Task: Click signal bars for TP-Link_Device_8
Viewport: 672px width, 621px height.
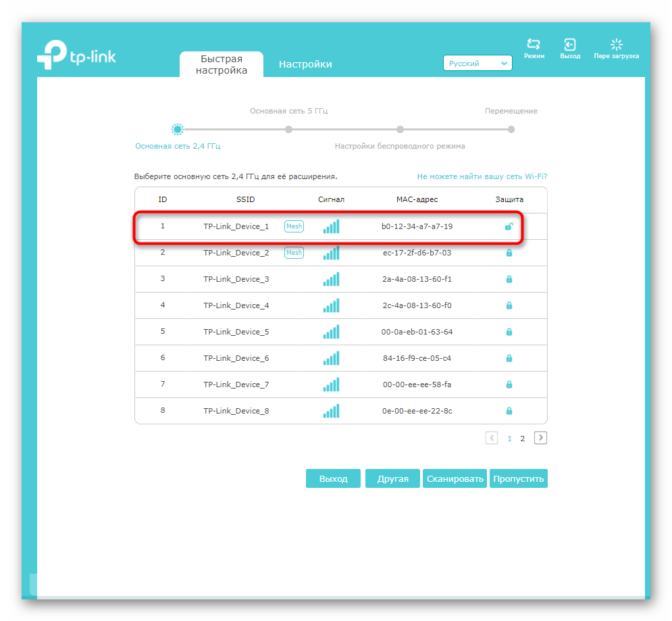Action: (x=332, y=410)
